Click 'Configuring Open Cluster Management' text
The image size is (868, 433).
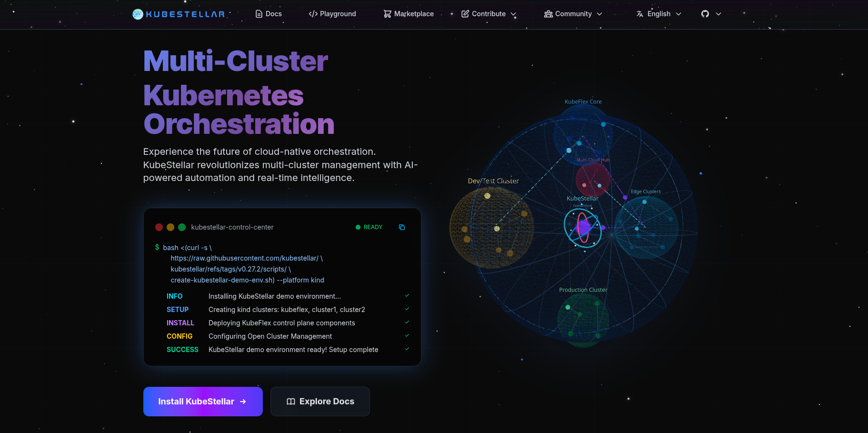(270, 336)
